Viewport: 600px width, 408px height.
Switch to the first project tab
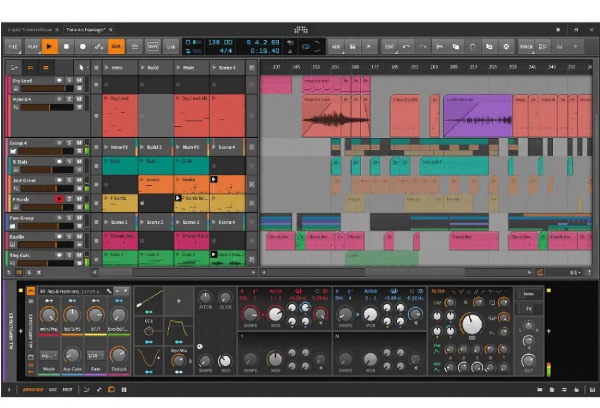tap(29, 29)
